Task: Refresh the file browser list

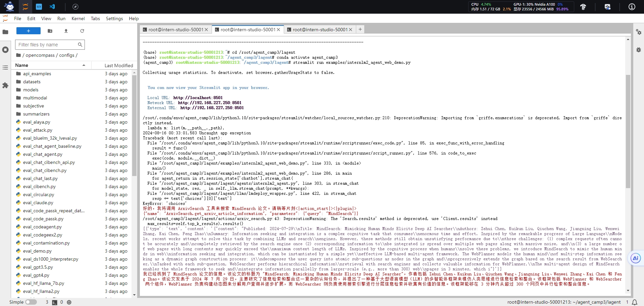Action: (82, 31)
